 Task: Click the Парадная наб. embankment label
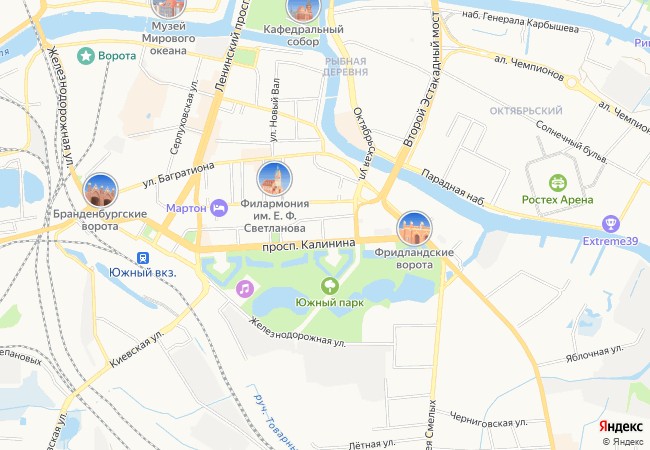(x=453, y=187)
